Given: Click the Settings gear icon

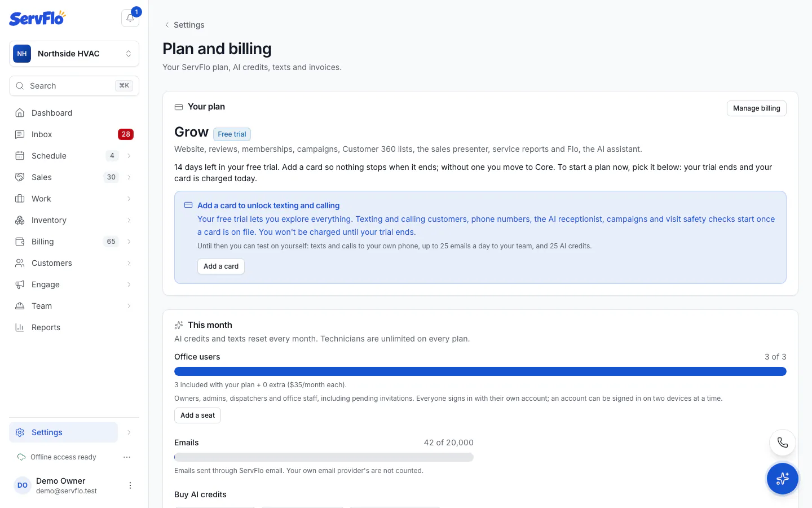Looking at the screenshot, I should (20, 432).
